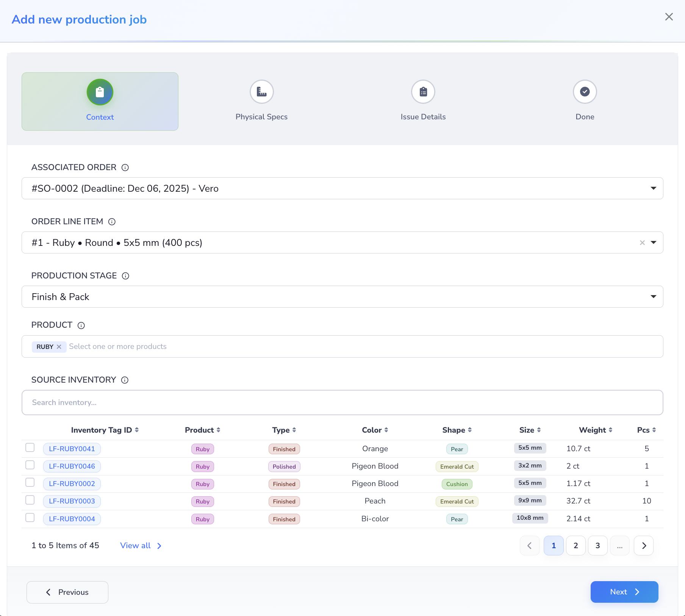Click info icon beside Associated Order
Image resolution: width=685 pixels, height=616 pixels.
pyautogui.click(x=125, y=167)
